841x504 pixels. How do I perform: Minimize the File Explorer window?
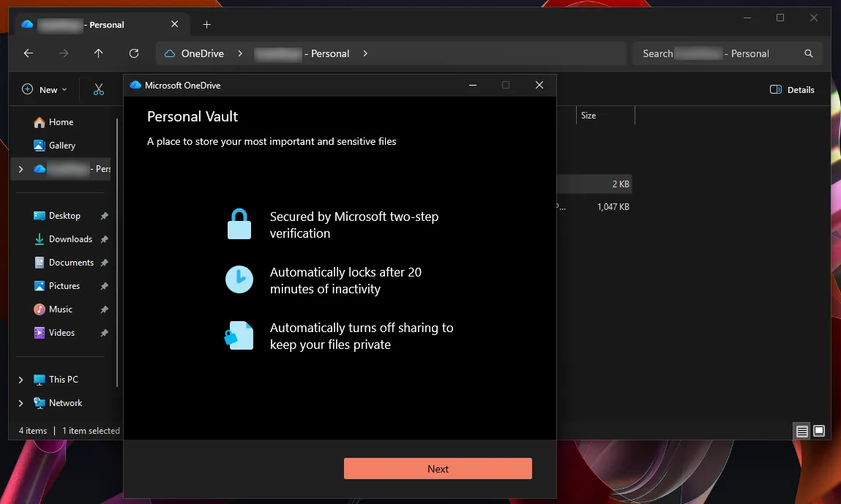747,18
